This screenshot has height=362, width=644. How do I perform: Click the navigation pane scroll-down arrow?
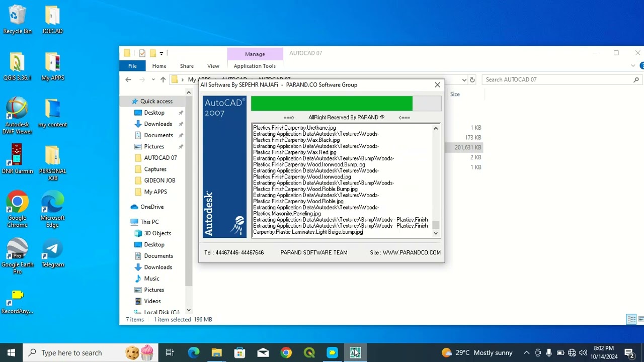[x=189, y=310]
